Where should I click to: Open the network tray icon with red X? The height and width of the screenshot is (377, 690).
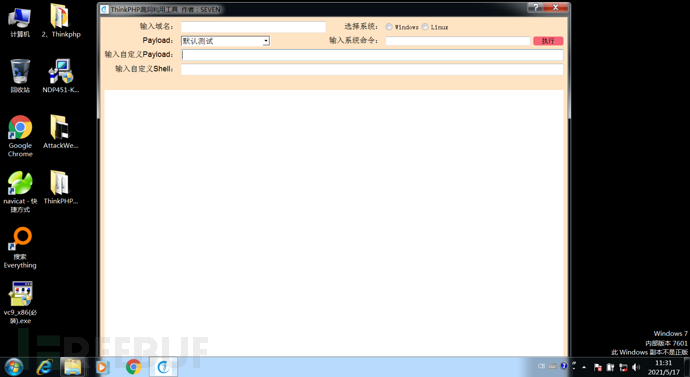[x=623, y=367]
